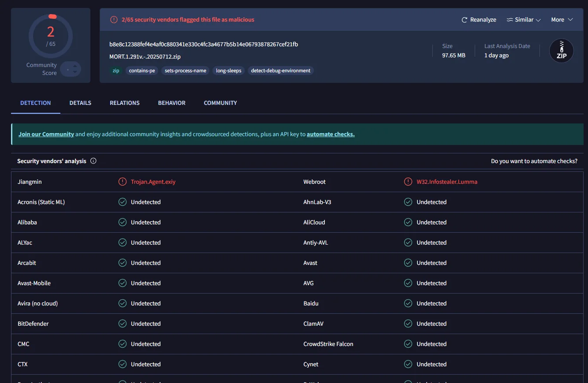Click the file hash starting with b8e8c12388
The image size is (588, 383).
point(204,44)
